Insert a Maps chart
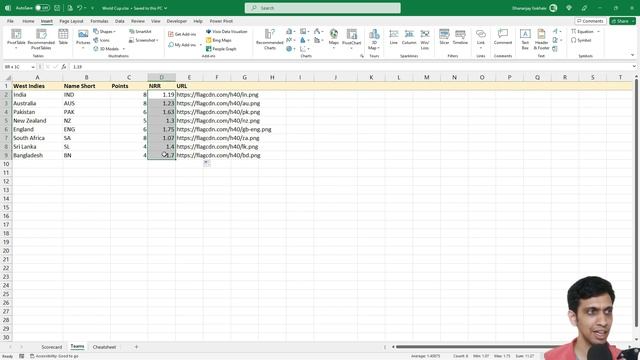This screenshot has width=640, height=360. (334, 38)
